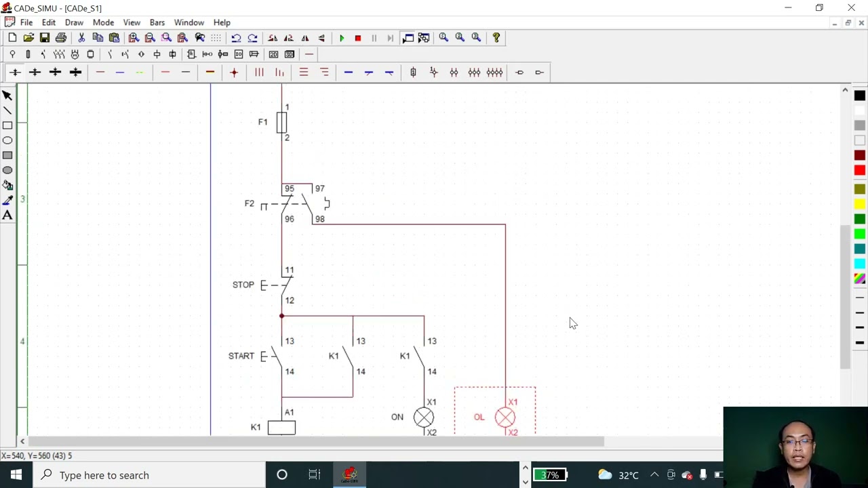Save the circuit with the floppy disk icon
The width and height of the screenshot is (868, 488).
click(45, 38)
